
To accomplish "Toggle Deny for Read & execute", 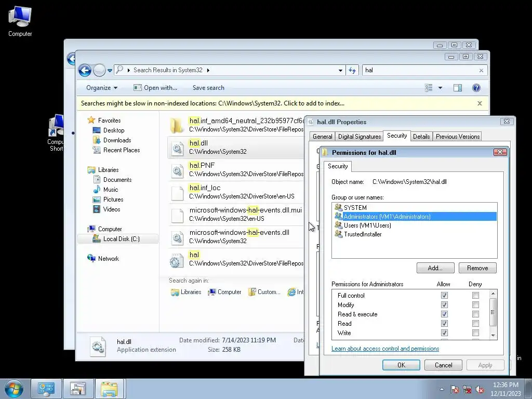I will coord(475,314).
